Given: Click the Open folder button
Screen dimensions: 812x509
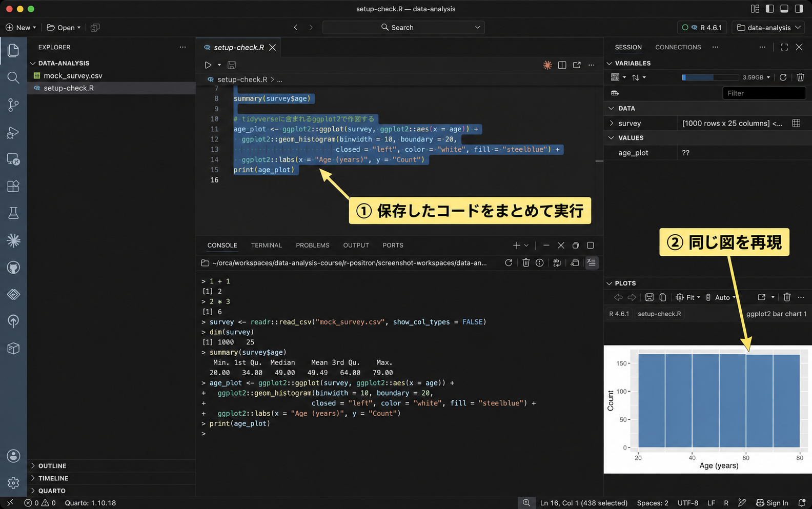Looking at the screenshot, I should (x=64, y=28).
